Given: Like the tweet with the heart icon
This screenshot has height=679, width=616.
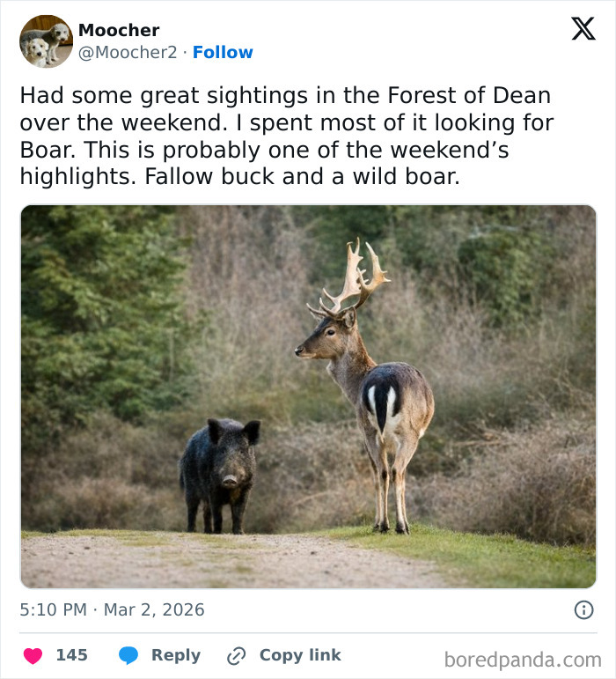Looking at the screenshot, I should [33, 655].
